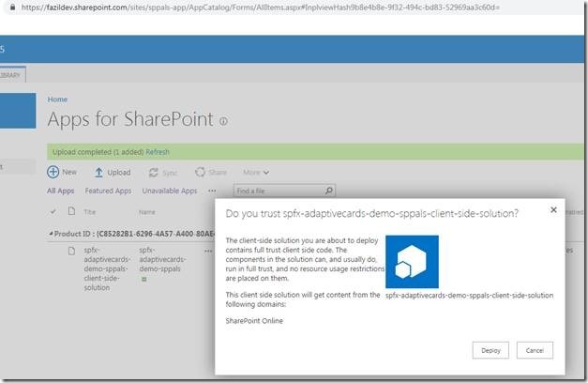This screenshot has height=383, width=588.
Task: Click the Share icon
Action: click(200, 172)
